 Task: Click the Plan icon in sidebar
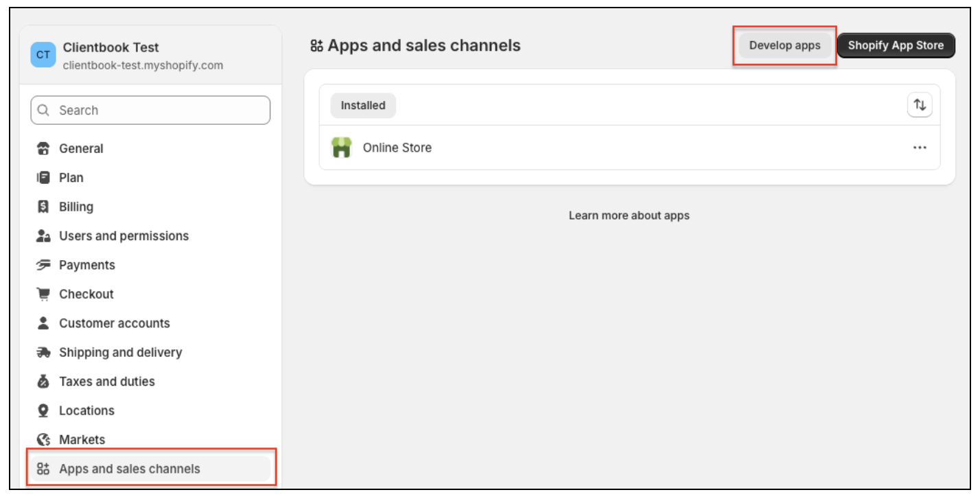[44, 178]
